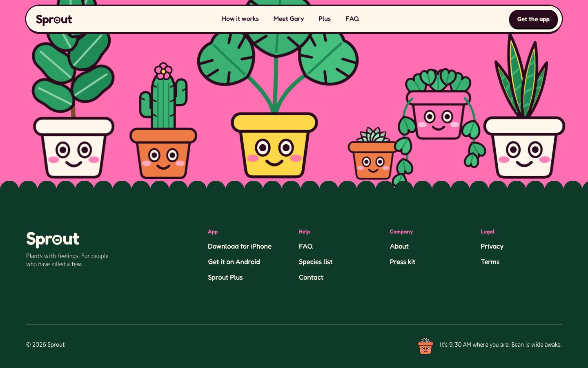Open the Press kit link
Image resolution: width=588 pixels, height=368 pixels.
(x=402, y=262)
